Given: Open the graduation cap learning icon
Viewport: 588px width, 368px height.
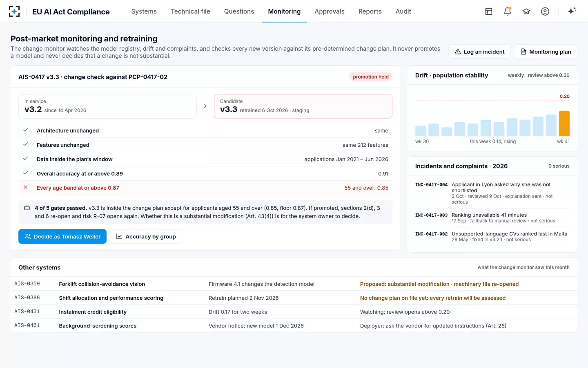Looking at the screenshot, I should pyautogui.click(x=526, y=11).
